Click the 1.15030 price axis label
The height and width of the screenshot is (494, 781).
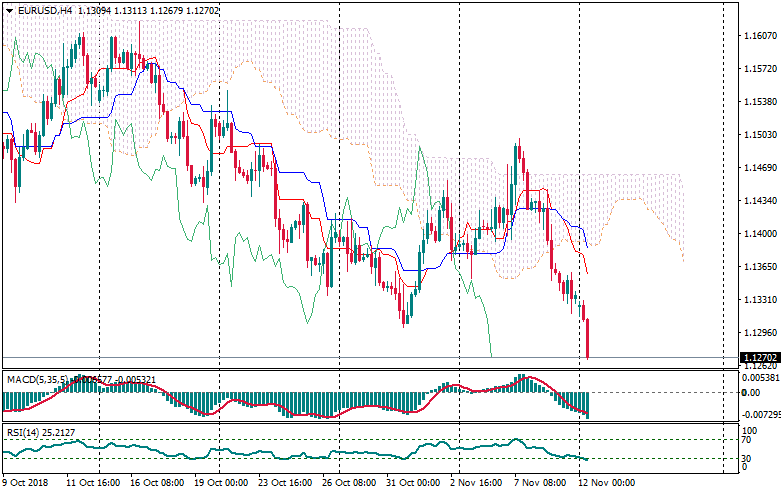tap(758, 135)
